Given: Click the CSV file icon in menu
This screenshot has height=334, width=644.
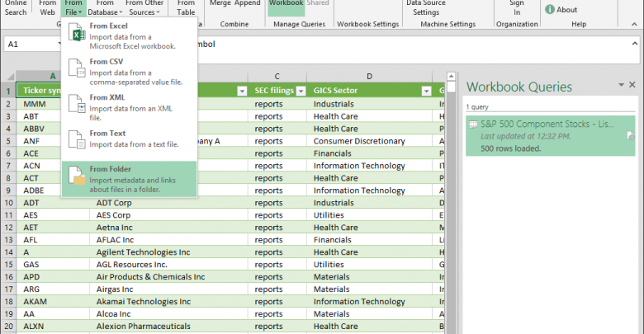Looking at the screenshot, I should coord(77,68).
